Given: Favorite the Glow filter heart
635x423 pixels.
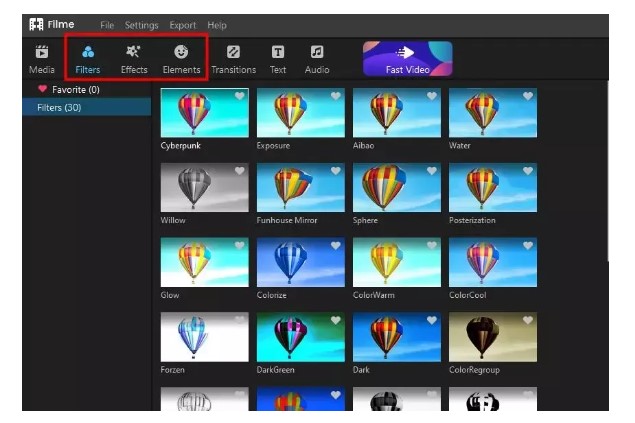Looking at the screenshot, I should [x=240, y=245].
